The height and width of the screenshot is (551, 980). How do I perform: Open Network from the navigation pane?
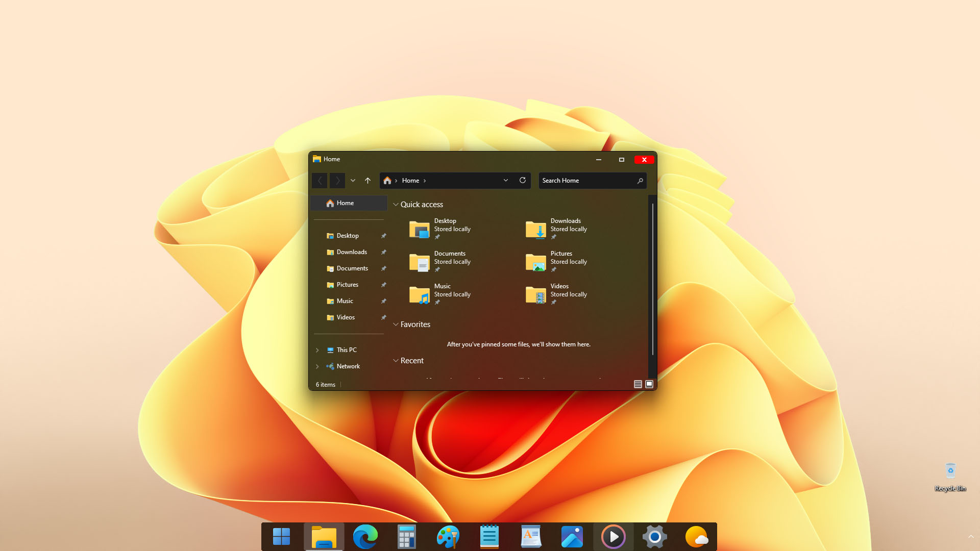click(348, 366)
